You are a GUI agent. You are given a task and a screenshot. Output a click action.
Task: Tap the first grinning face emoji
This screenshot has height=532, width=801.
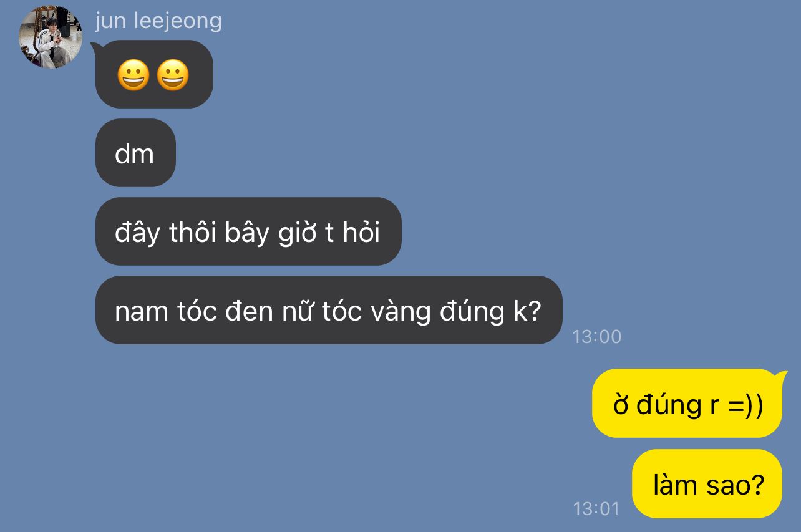[x=133, y=76]
